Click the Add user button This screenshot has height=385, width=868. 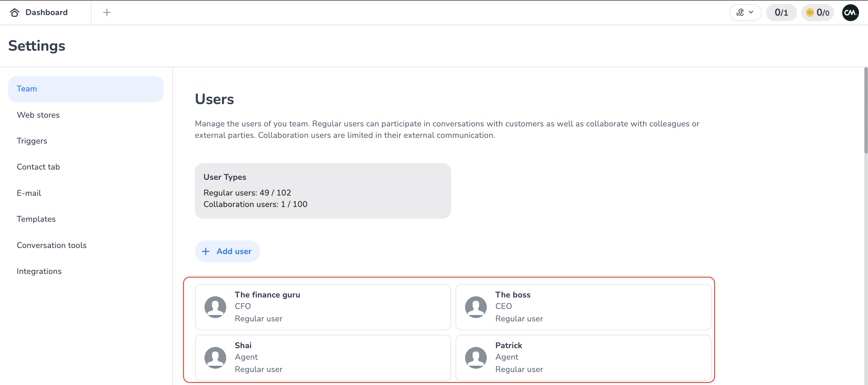pyautogui.click(x=227, y=251)
